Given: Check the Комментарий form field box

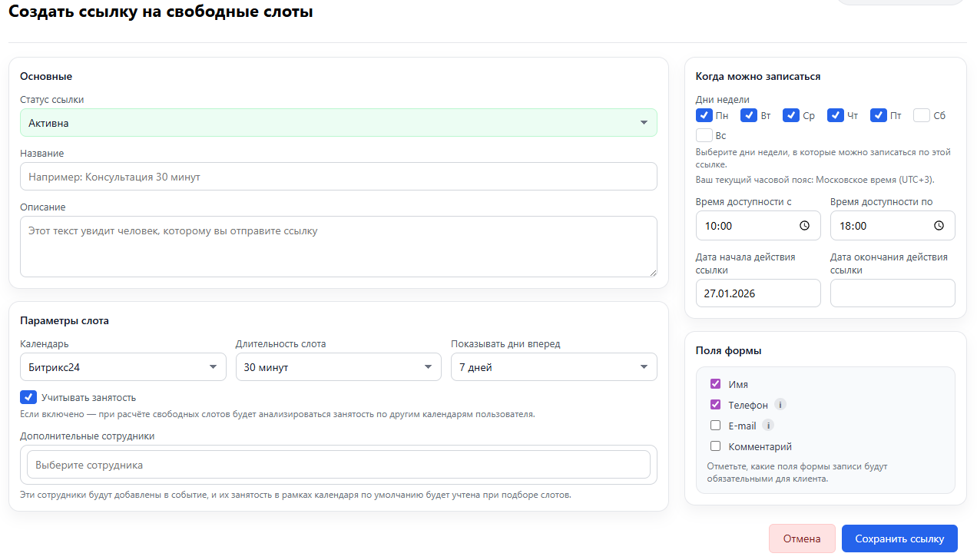Looking at the screenshot, I should click(715, 446).
